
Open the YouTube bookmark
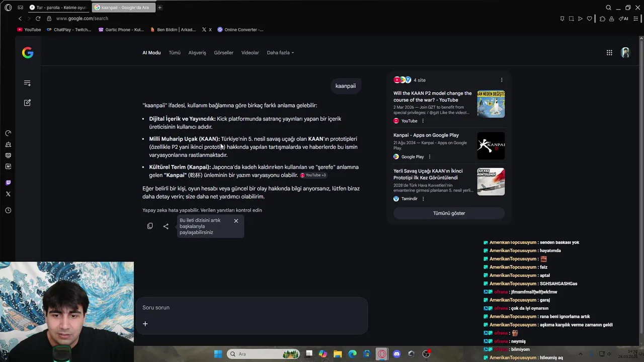click(29, 30)
